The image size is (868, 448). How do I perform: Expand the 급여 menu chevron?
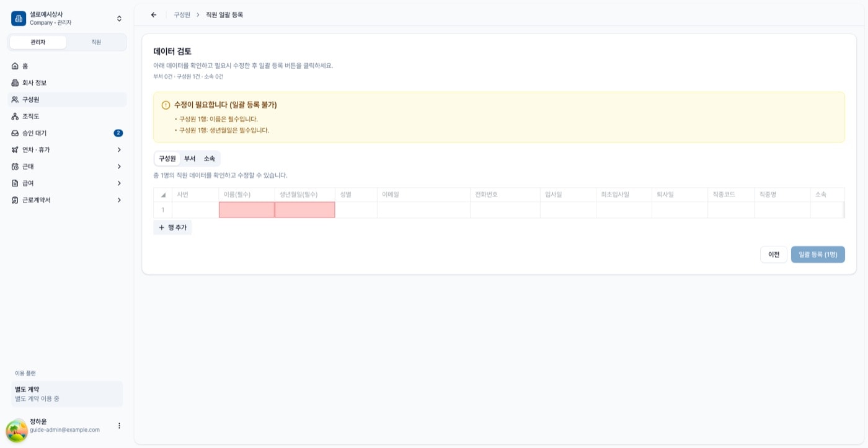[x=119, y=183]
